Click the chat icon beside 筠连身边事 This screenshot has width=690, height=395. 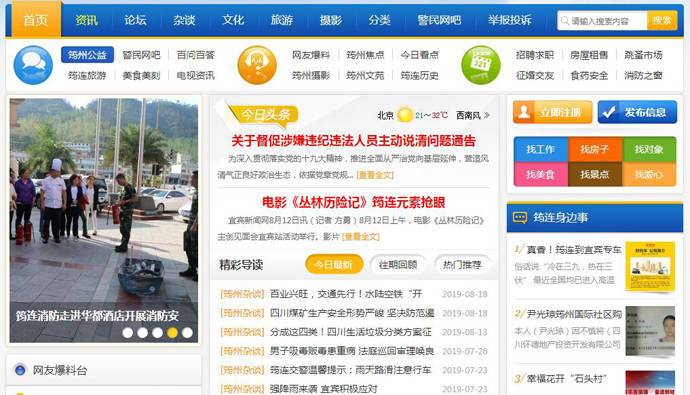[520, 217]
